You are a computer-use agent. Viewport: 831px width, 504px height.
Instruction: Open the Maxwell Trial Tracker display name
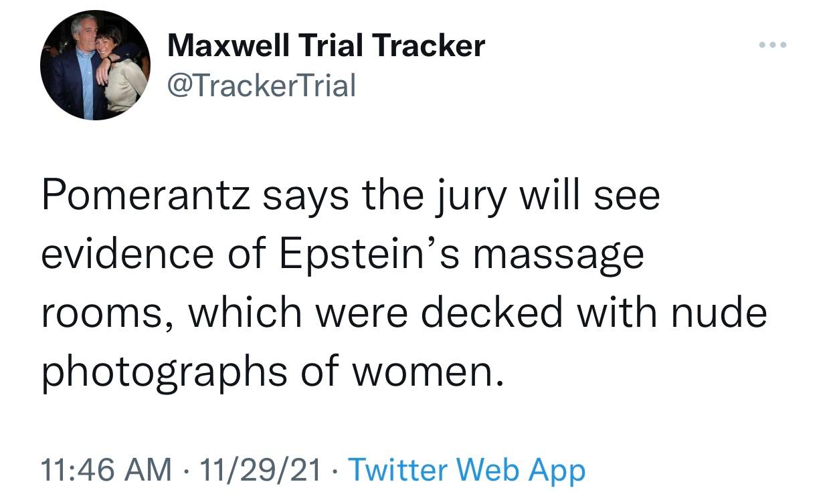tap(326, 45)
